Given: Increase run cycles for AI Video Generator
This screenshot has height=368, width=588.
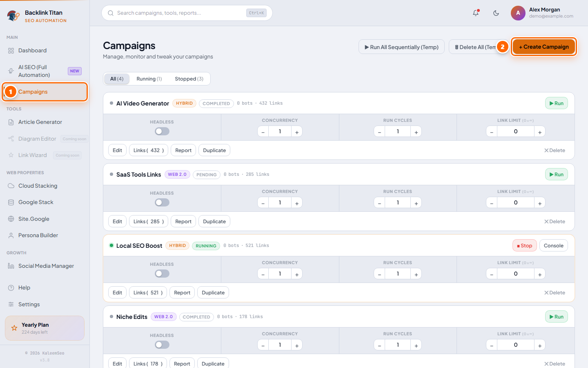Looking at the screenshot, I should (x=416, y=132).
